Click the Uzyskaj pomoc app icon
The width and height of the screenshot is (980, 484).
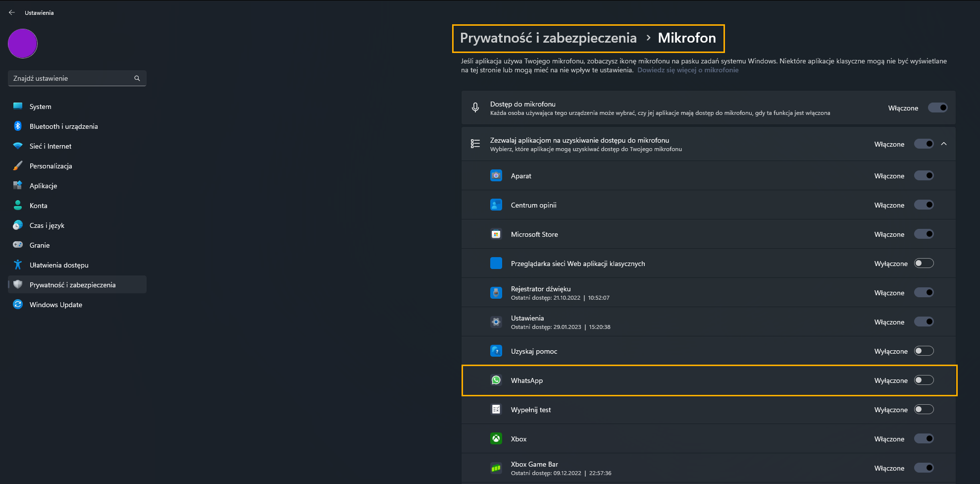(496, 351)
